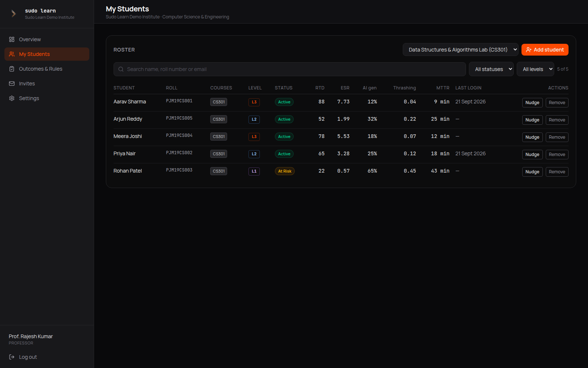
Task: Click Rohan Patel's L1 level badge
Action: [254, 171]
